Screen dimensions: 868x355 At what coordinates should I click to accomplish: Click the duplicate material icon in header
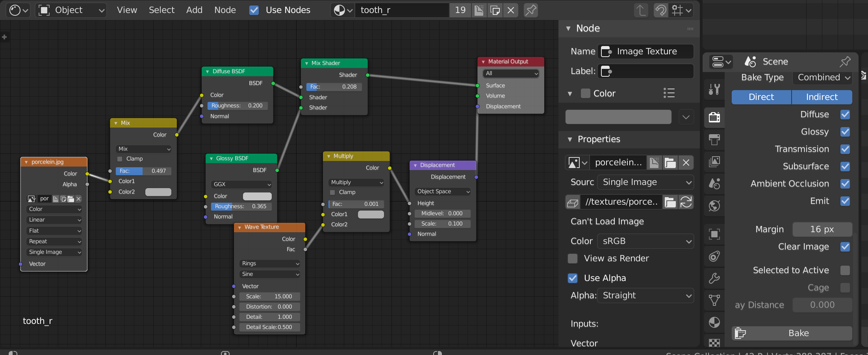[495, 10]
